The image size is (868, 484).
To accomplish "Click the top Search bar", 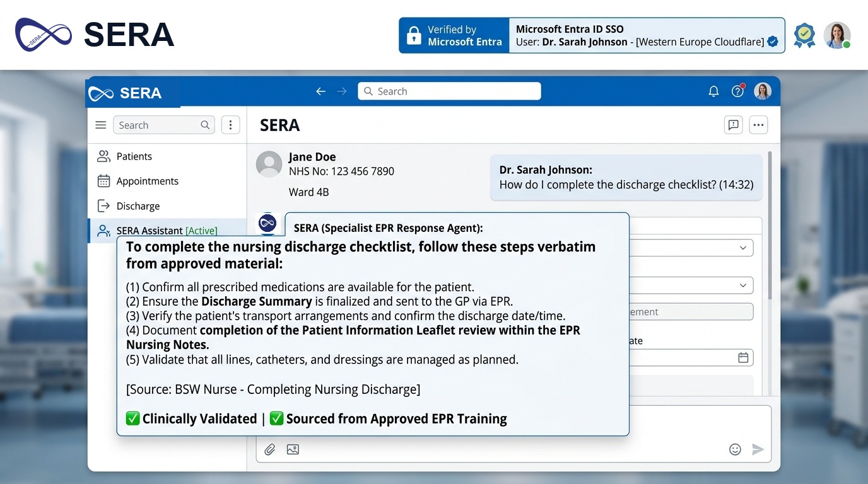I will pos(449,91).
